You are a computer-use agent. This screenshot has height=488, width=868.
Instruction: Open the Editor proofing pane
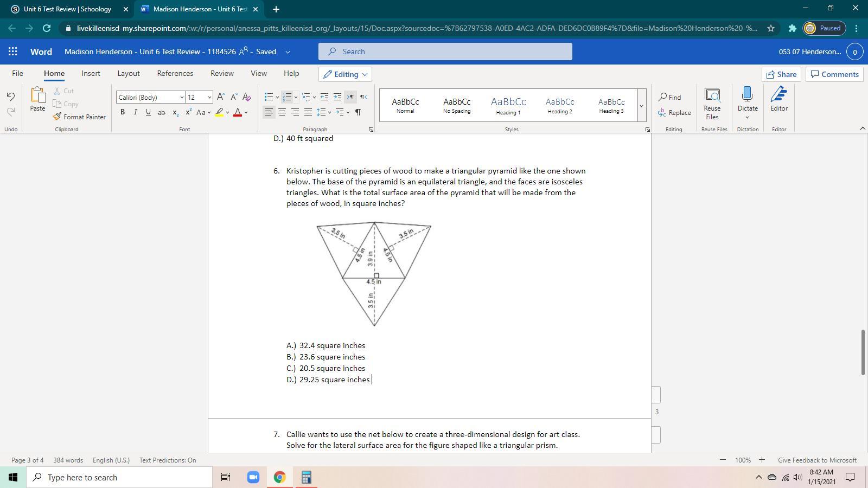point(779,100)
